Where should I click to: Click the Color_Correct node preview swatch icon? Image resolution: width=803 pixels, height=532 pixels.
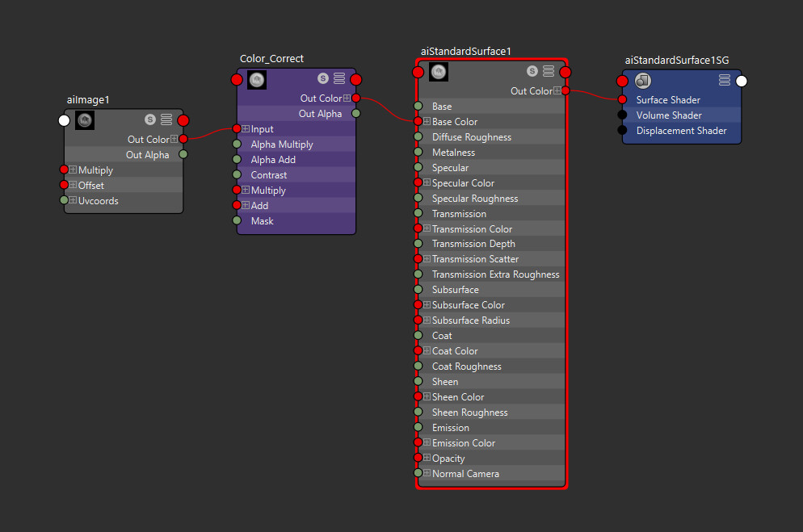click(x=256, y=79)
